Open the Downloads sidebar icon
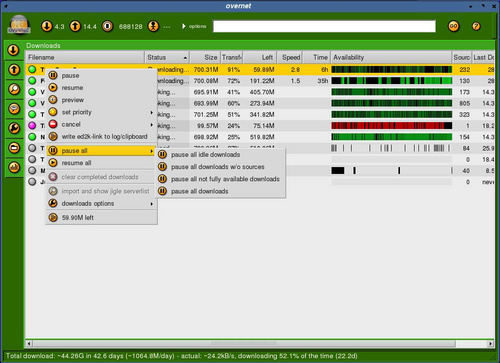 (13, 50)
